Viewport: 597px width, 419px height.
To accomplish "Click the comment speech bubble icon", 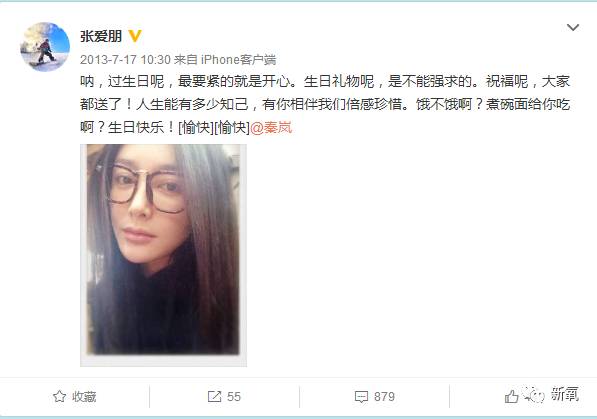I will tap(361, 397).
